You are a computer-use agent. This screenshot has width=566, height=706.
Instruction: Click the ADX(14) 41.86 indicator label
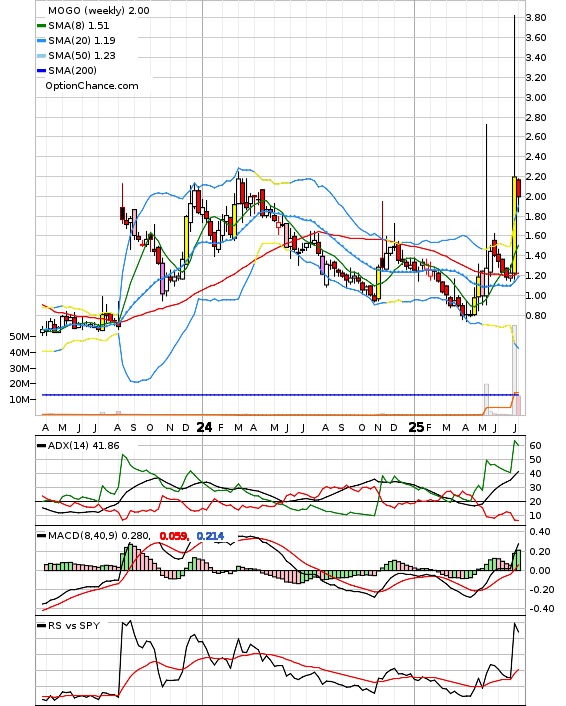(x=83, y=446)
